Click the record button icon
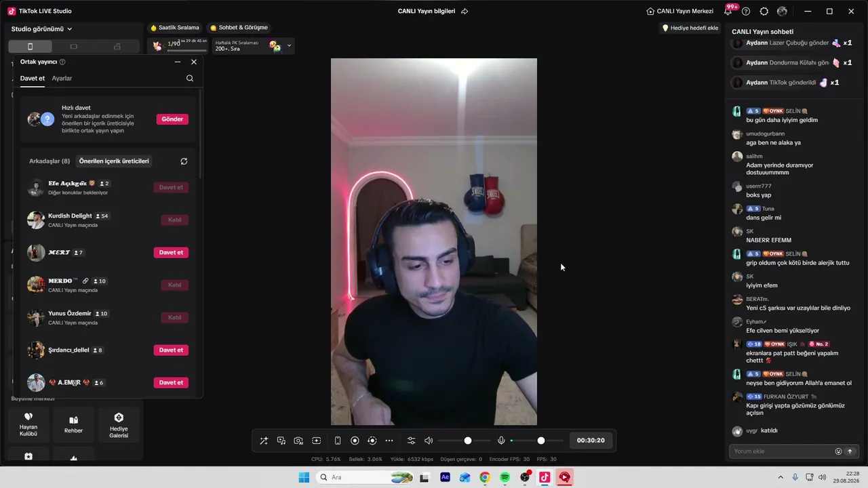The image size is (868, 488). tap(355, 441)
